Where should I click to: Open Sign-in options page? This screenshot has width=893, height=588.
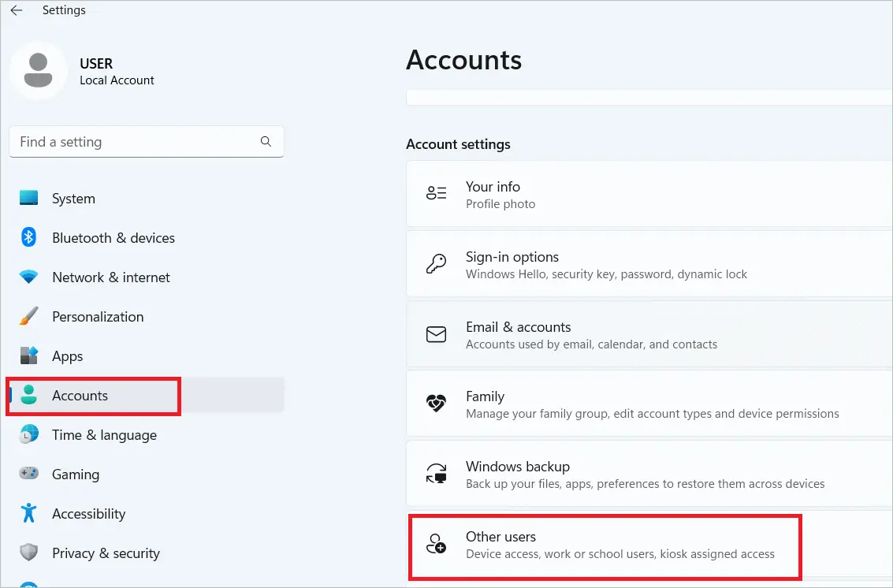649,264
